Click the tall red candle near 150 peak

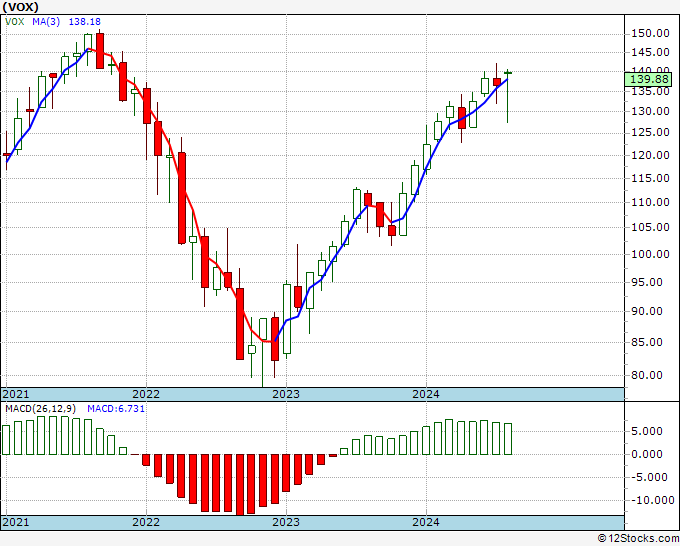pos(100,50)
